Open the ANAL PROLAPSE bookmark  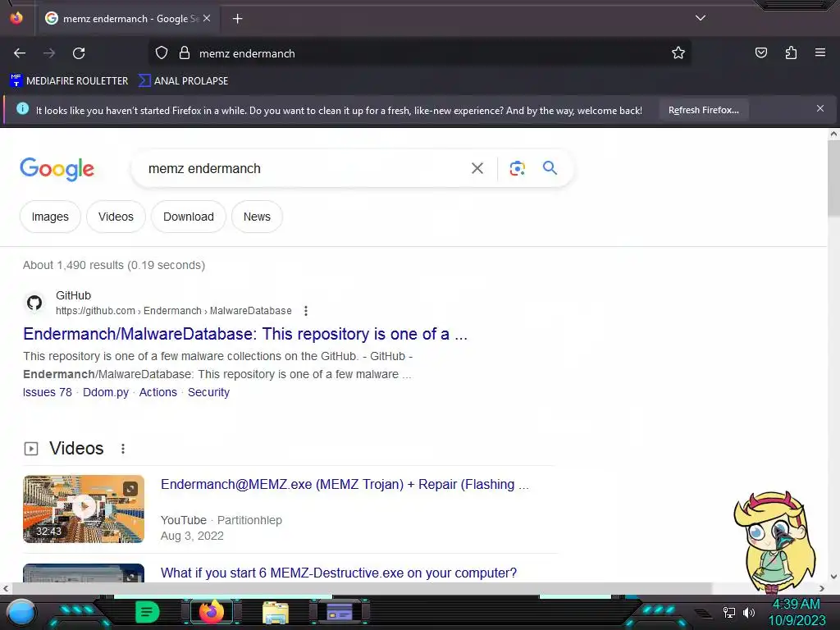coord(183,81)
